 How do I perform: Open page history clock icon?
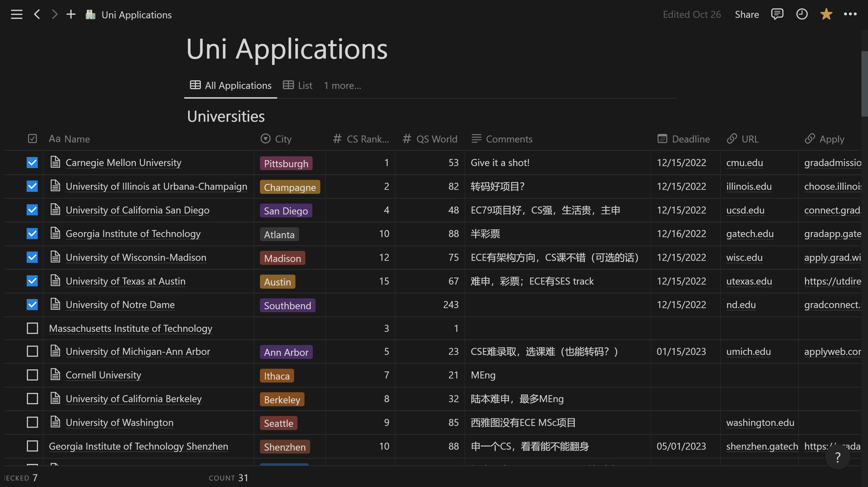tap(802, 14)
